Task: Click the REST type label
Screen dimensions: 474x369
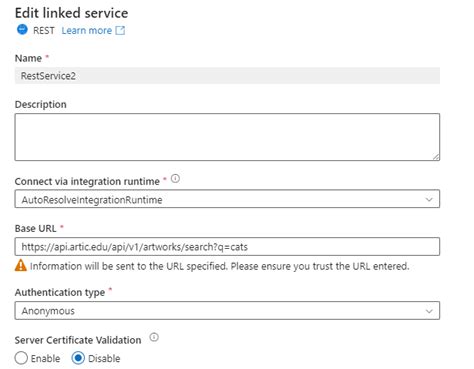Action: click(44, 30)
